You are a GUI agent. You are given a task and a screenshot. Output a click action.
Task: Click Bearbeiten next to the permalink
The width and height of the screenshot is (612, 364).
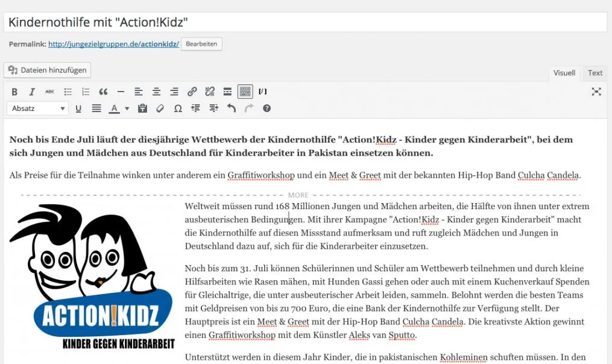click(201, 44)
